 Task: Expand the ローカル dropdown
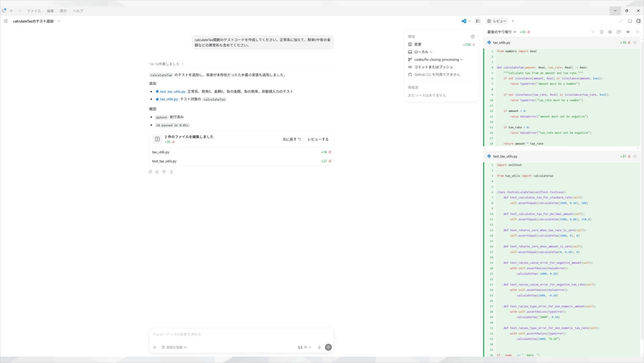tap(420, 52)
